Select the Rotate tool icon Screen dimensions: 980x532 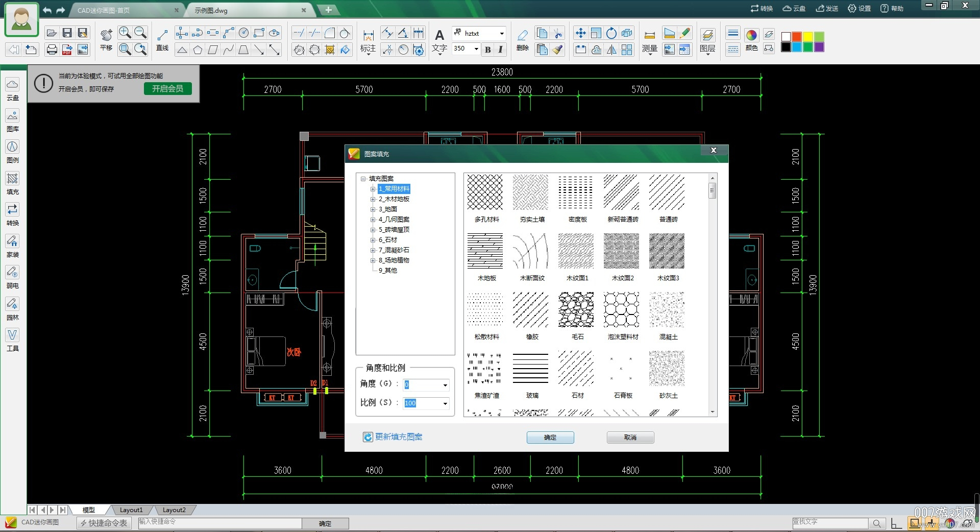click(x=611, y=33)
